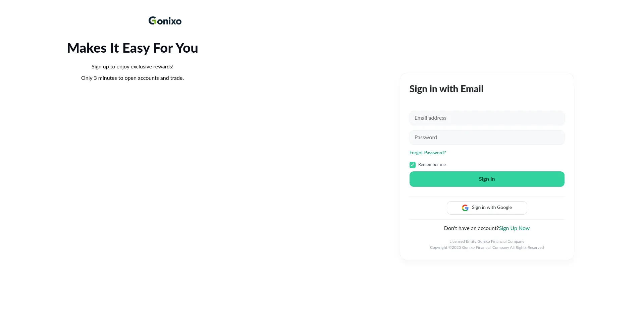This screenshot has height=333, width=644.
Task: Click the "Sign up to enjoy exclusive rewards!" text
Action: [132, 67]
